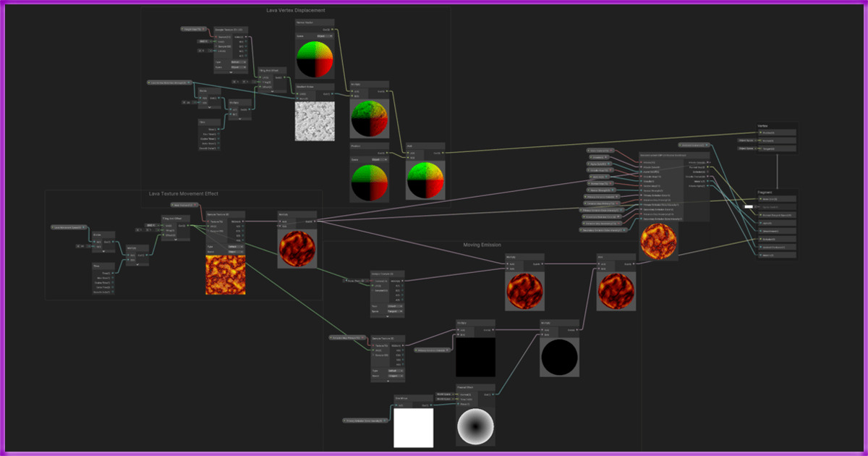Click the Fragment stack Emission block

(777, 239)
